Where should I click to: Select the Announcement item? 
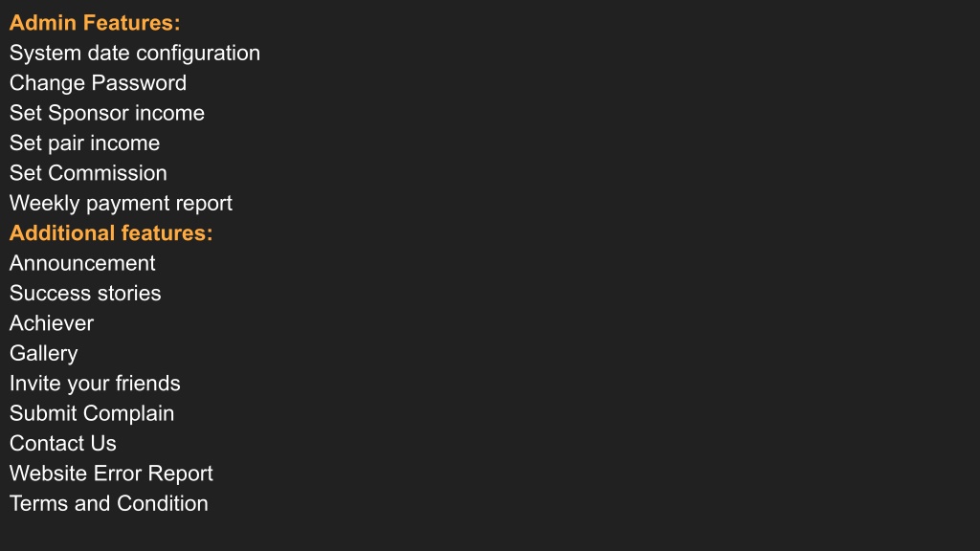(x=82, y=263)
